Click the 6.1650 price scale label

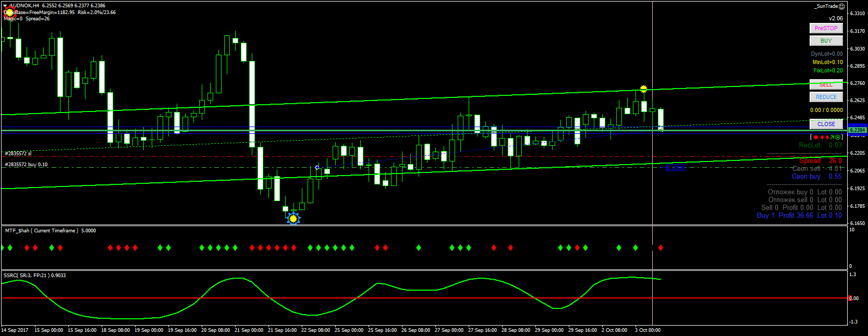tap(857, 223)
